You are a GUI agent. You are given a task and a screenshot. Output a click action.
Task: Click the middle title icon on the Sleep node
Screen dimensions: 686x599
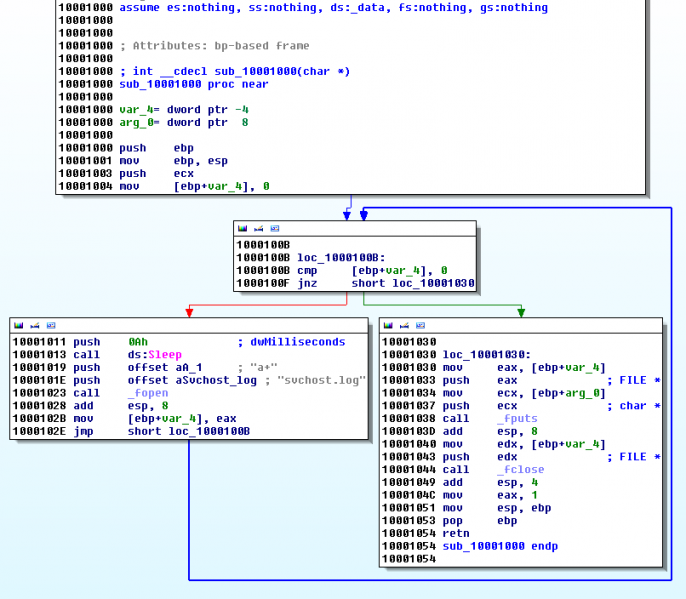34,325
